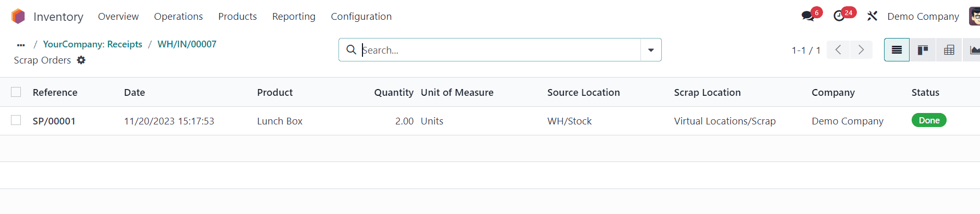Screen dimensions: 980x214
Task: Open the Reporting menu
Action: 294,17
